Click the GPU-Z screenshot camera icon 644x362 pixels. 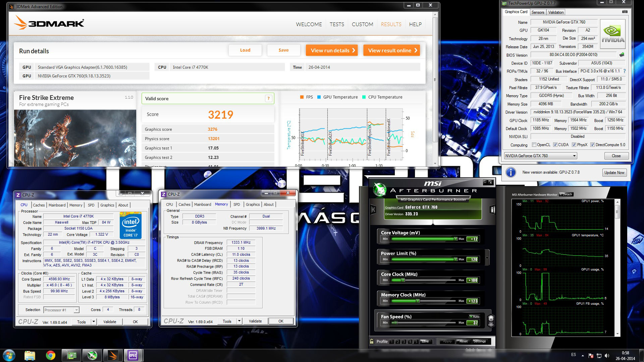pos(625,12)
